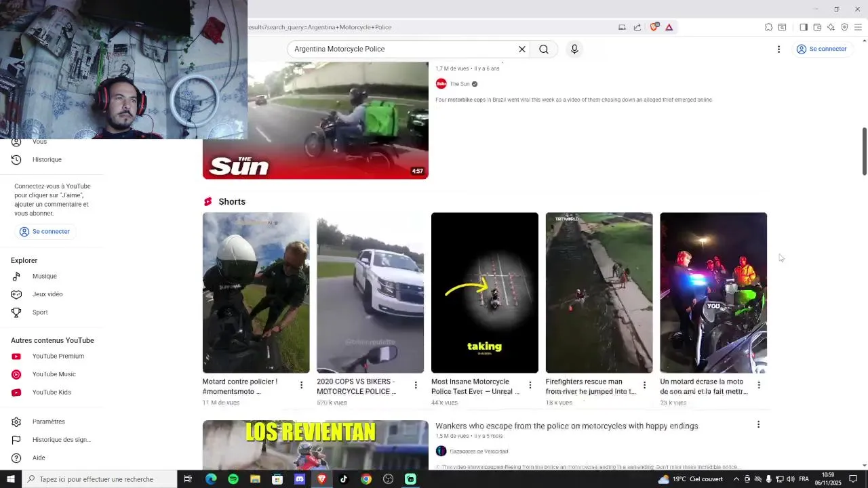This screenshot has height=488, width=868.
Task: Open the notification center icon
Action: coord(854,479)
